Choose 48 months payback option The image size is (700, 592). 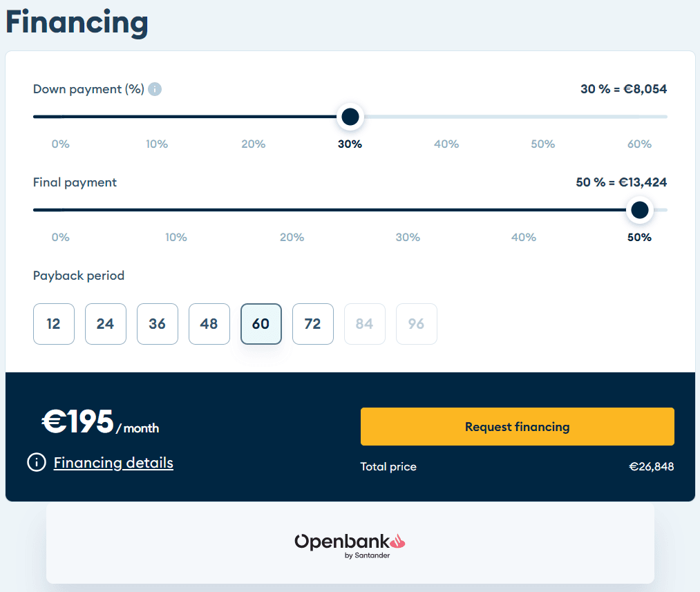[x=209, y=324]
